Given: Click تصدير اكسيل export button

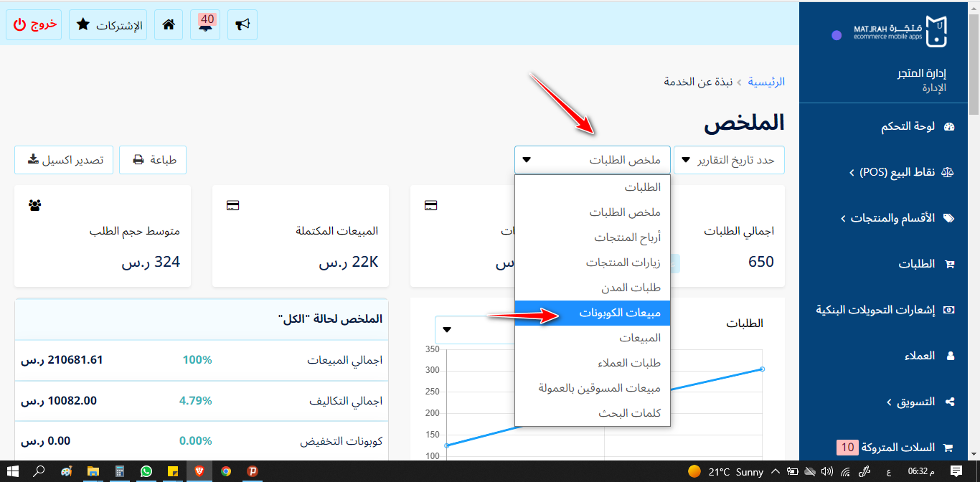Looking at the screenshot, I should pyautogui.click(x=64, y=160).
